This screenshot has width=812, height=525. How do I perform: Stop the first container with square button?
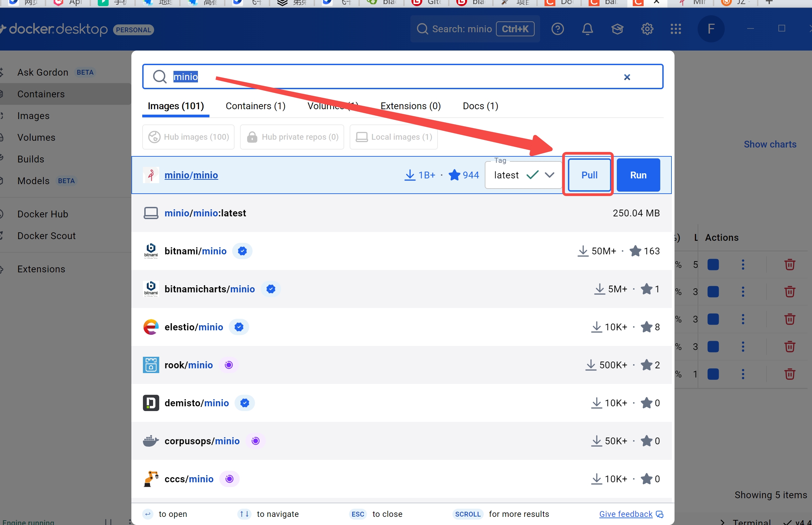713,265
